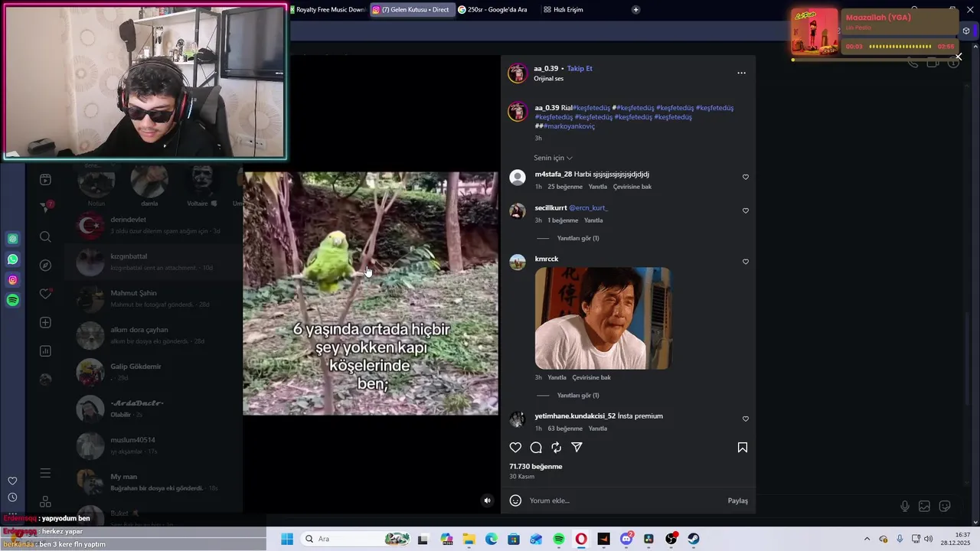
Task: Switch to Hızlı Erişim tab
Action: pos(563,10)
